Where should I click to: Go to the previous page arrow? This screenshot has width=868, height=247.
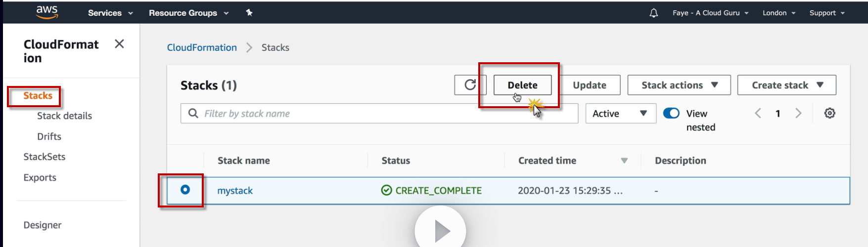[x=758, y=113]
